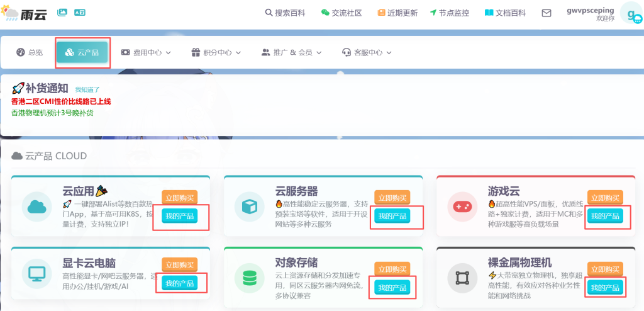The height and width of the screenshot is (311, 644).
Task: Click the newspaper icon of 近期更新
Action: pyautogui.click(x=382, y=13)
